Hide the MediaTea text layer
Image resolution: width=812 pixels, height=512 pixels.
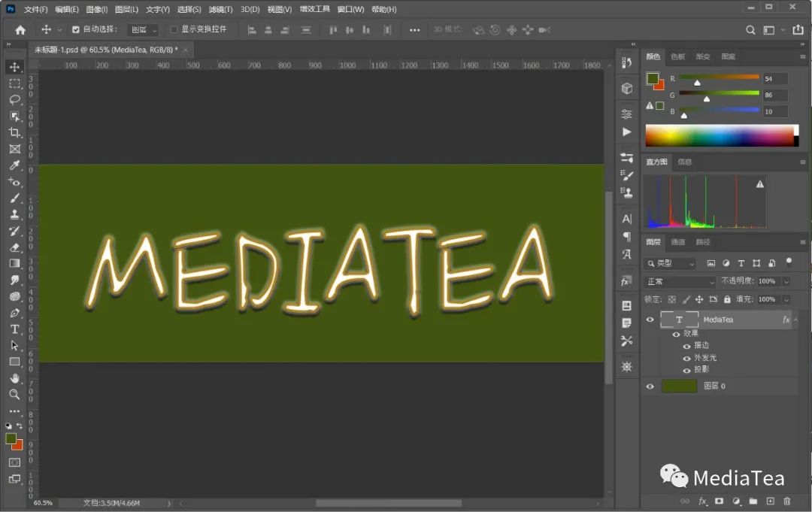tap(650, 320)
